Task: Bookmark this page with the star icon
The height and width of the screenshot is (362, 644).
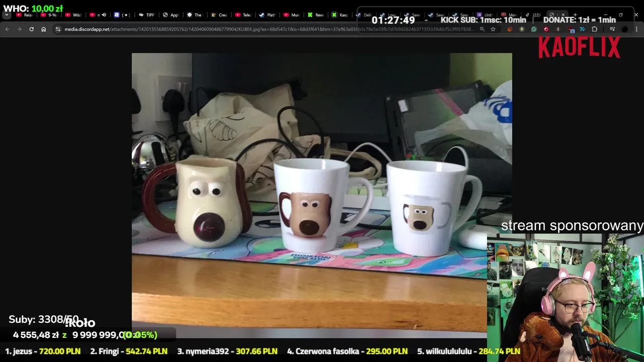Action: (x=493, y=29)
